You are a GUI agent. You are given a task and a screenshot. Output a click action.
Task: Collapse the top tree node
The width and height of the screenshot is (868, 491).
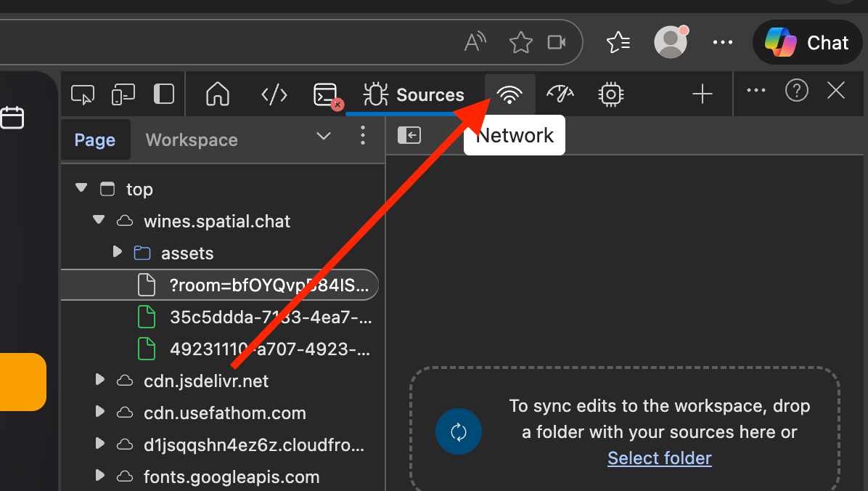(81, 188)
